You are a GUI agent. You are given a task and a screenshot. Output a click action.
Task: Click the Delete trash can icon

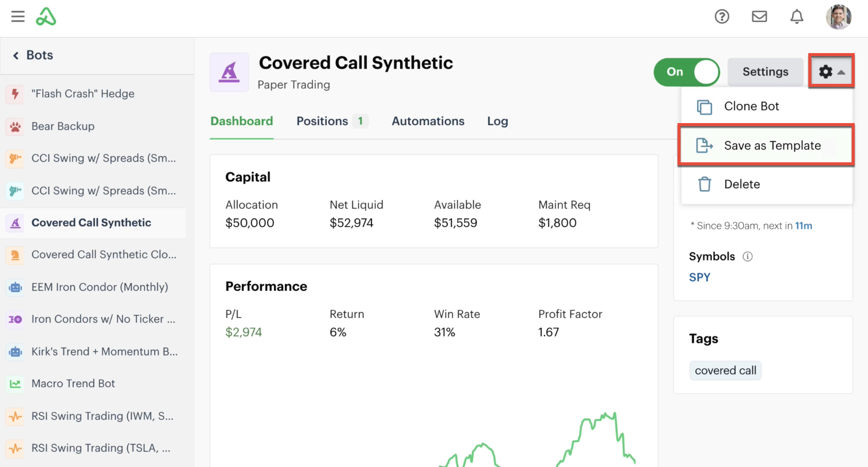click(x=704, y=184)
